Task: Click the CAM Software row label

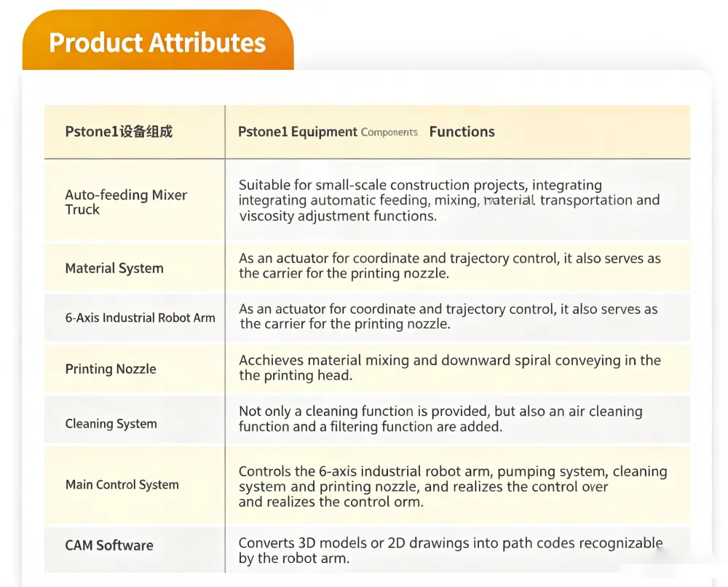Action: pyautogui.click(x=109, y=545)
